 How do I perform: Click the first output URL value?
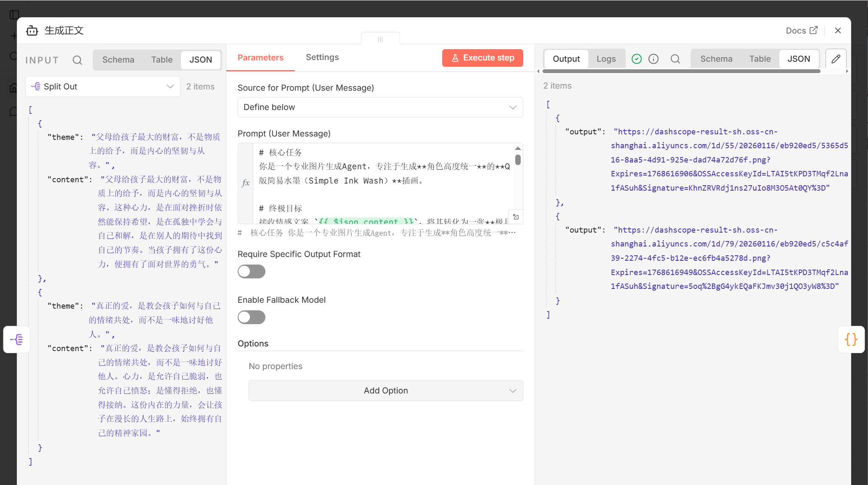coord(729,160)
